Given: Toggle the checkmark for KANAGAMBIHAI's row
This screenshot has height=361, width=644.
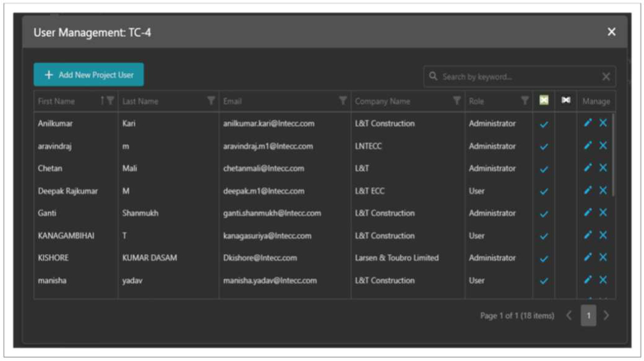Looking at the screenshot, I should coord(544,236).
